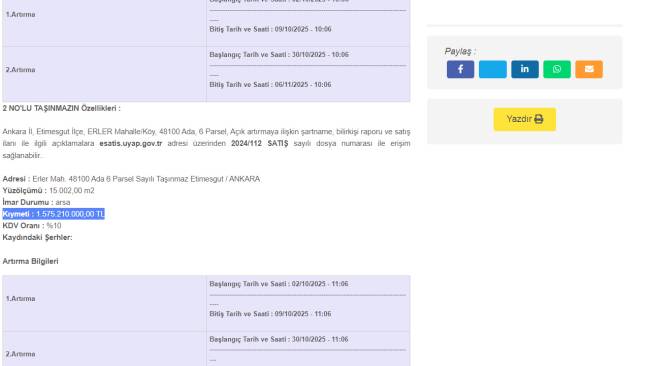The width and height of the screenshot is (650, 366).
Task: Click 2024/112 SATIŞ file number text
Action: coord(260,143)
